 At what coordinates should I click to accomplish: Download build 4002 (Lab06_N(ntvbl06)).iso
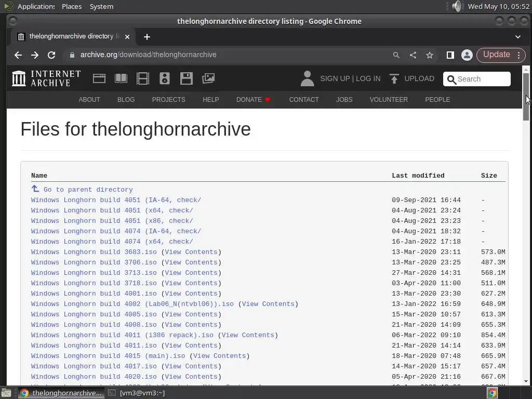coord(132,304)
